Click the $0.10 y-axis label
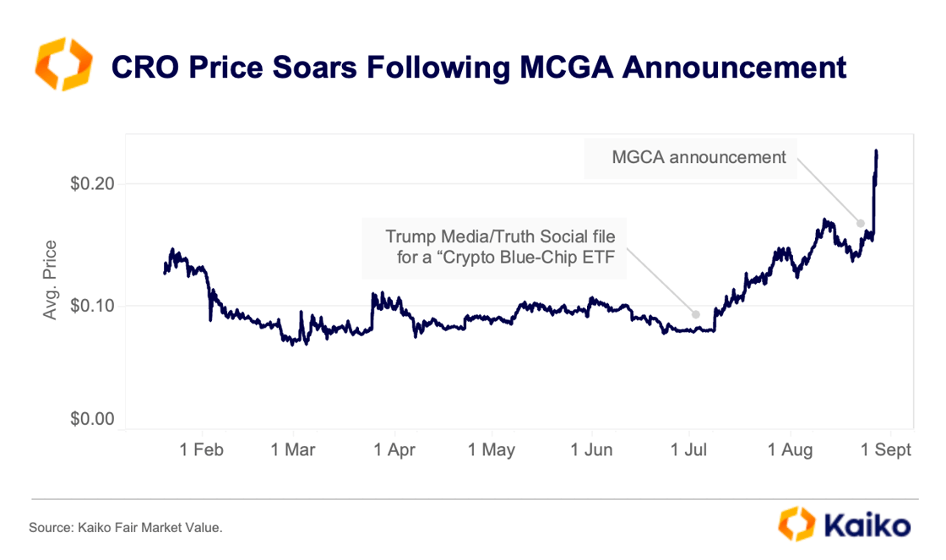This screenshot has width=946, height=560. (x=92, y=305)
